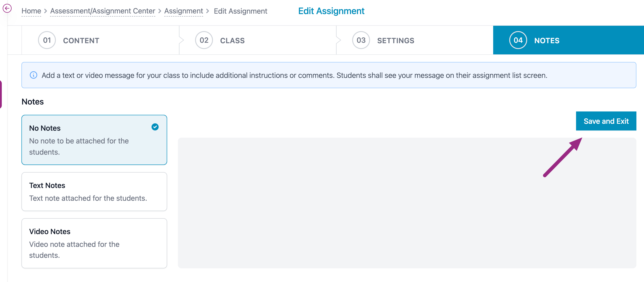
Task: Click the step 03 circle icon
Action: point(361,40)
